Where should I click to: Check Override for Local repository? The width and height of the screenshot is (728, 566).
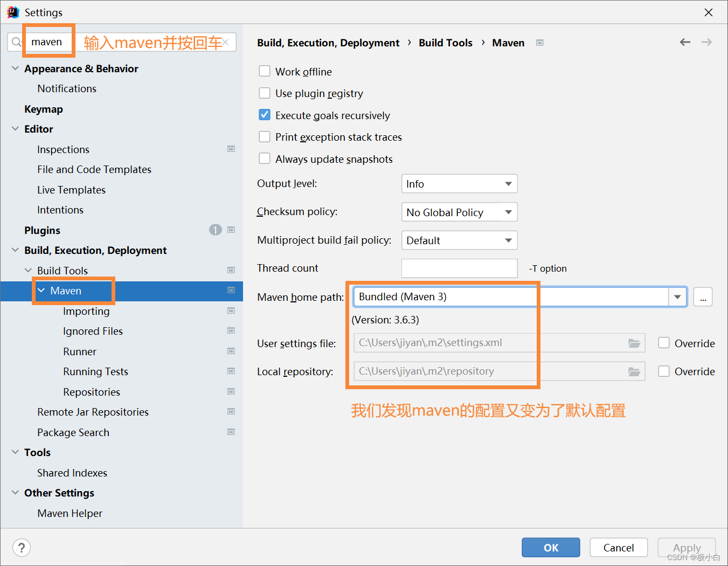tap(664, 371)
